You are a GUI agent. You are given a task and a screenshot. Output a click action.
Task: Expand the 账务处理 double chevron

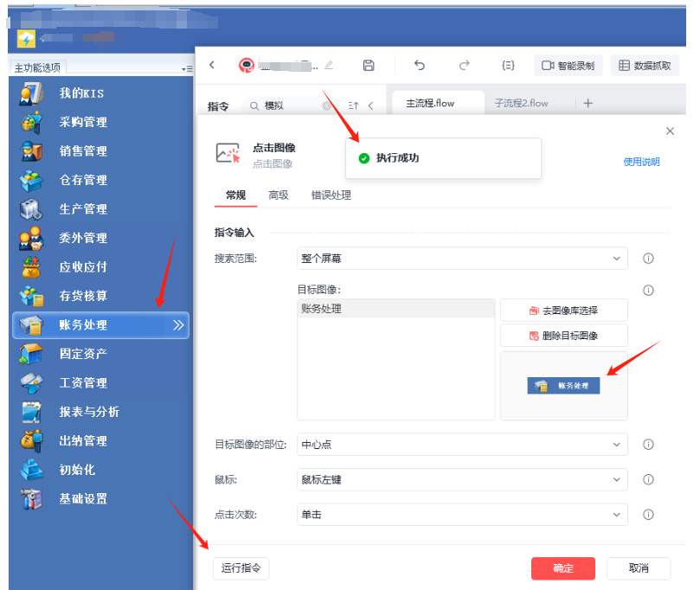pyautogui.click(x=178, y=325)
